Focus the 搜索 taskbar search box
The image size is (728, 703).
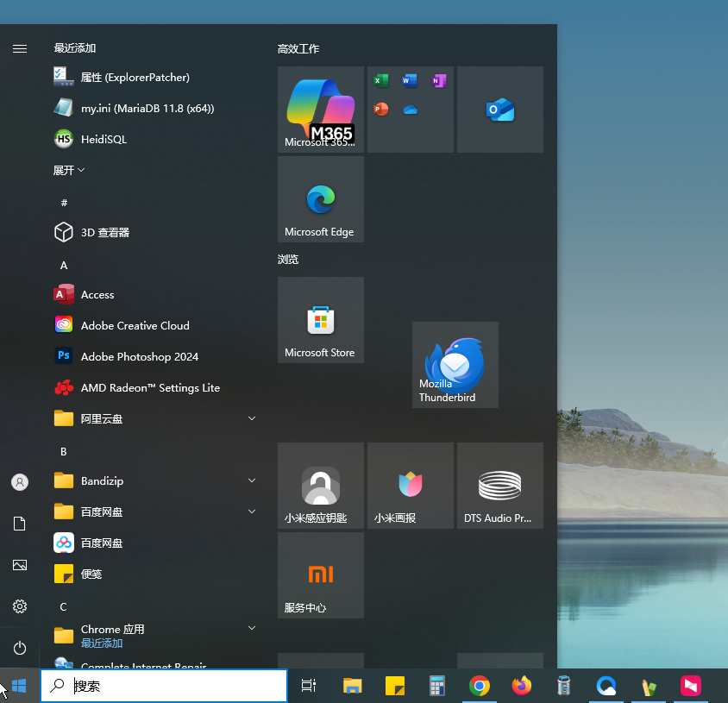[x=164, y=686]
